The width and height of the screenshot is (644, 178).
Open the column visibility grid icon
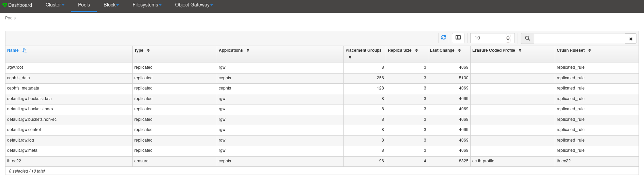point(458,38)
